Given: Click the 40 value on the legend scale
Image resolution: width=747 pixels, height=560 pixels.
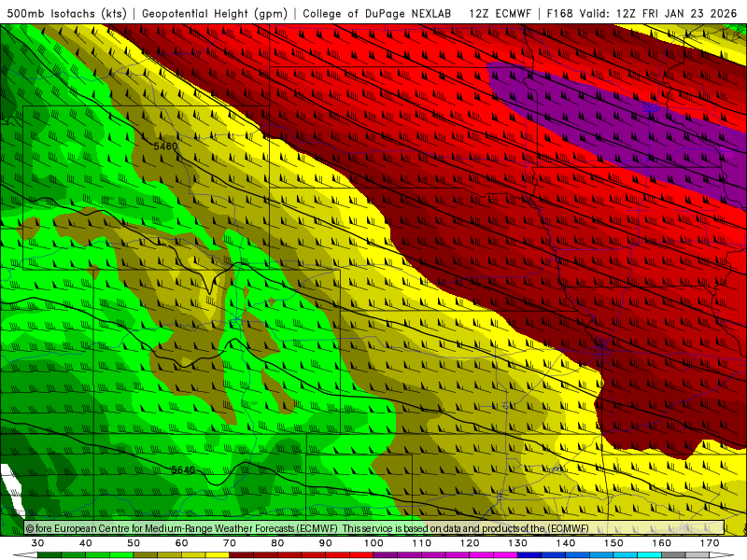Looking at the screenshot, I should [86, 543].
